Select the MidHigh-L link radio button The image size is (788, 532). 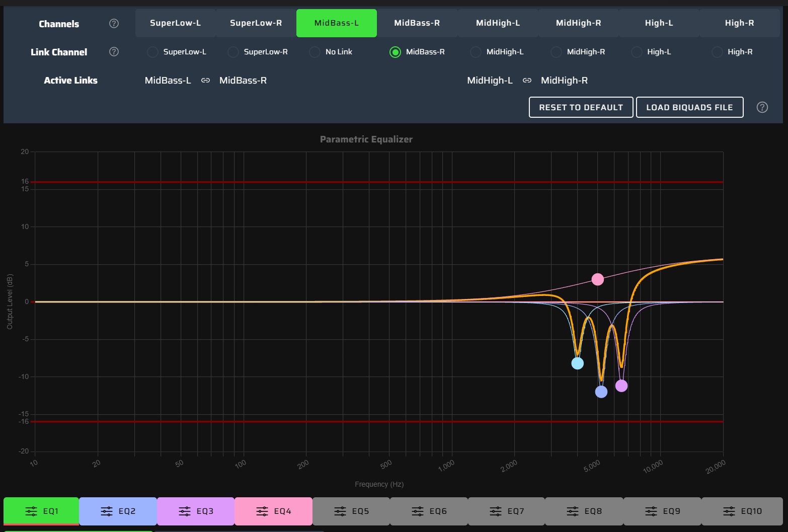point(476,52)
